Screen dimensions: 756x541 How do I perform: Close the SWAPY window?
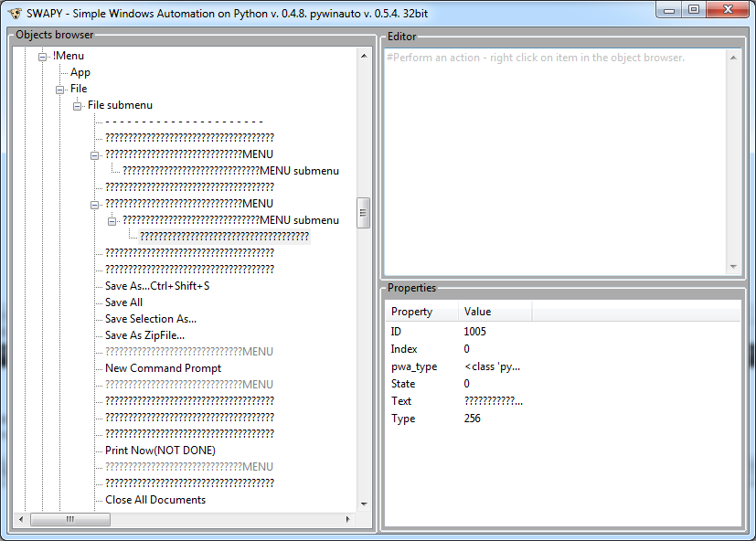728,10
